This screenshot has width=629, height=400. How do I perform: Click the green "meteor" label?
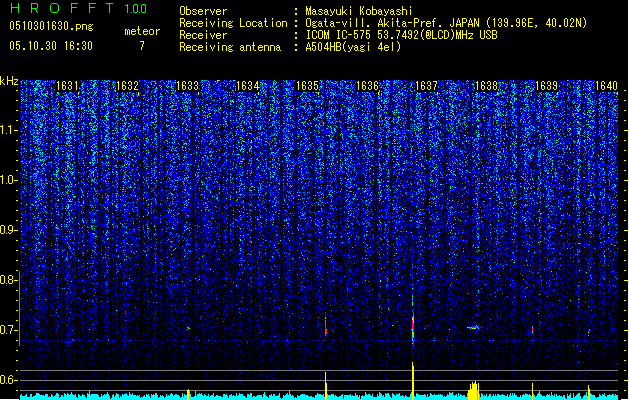click(142, 31)
